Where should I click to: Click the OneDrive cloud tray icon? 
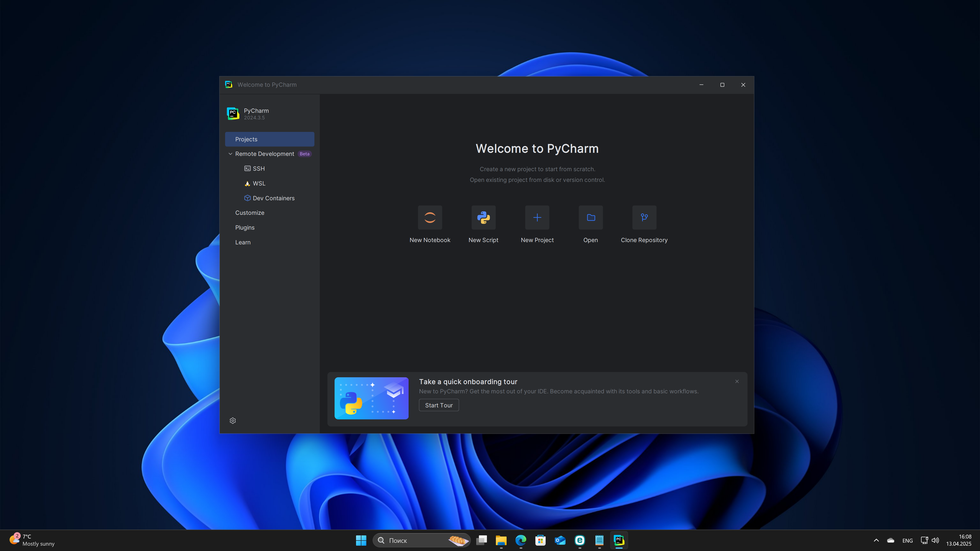pos(891,540)
